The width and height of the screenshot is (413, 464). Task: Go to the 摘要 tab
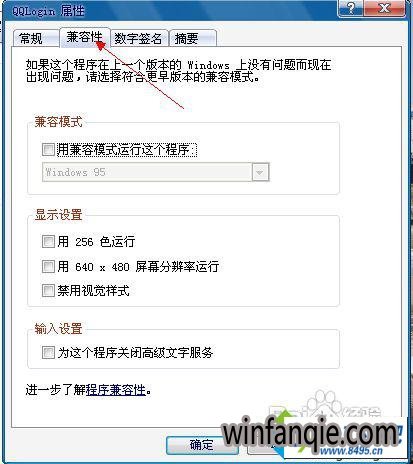point(193,38)
